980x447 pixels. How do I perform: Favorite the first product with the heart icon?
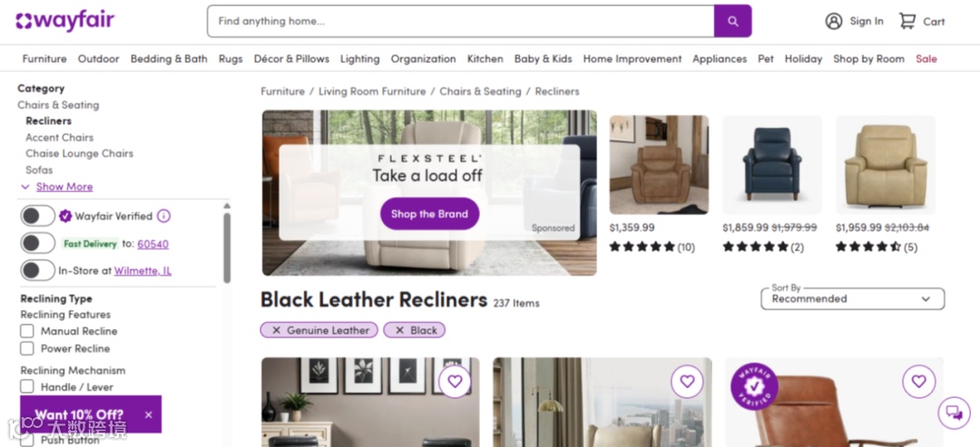[x=455, y=381]
